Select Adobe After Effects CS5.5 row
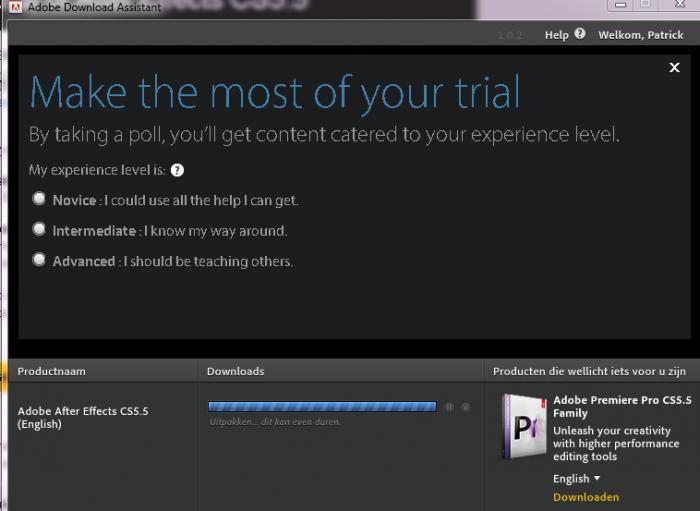Screen dimensions: 700x511 tap(83, 417)
